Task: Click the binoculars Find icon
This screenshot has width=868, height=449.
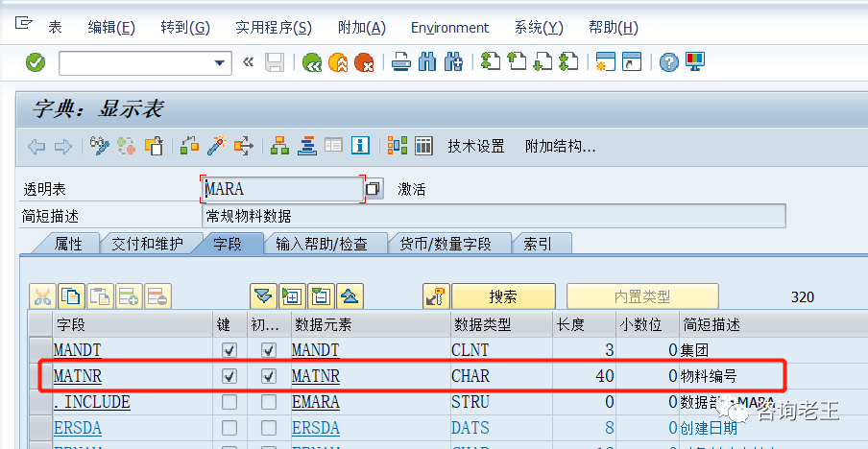Action: click(427, 63)
